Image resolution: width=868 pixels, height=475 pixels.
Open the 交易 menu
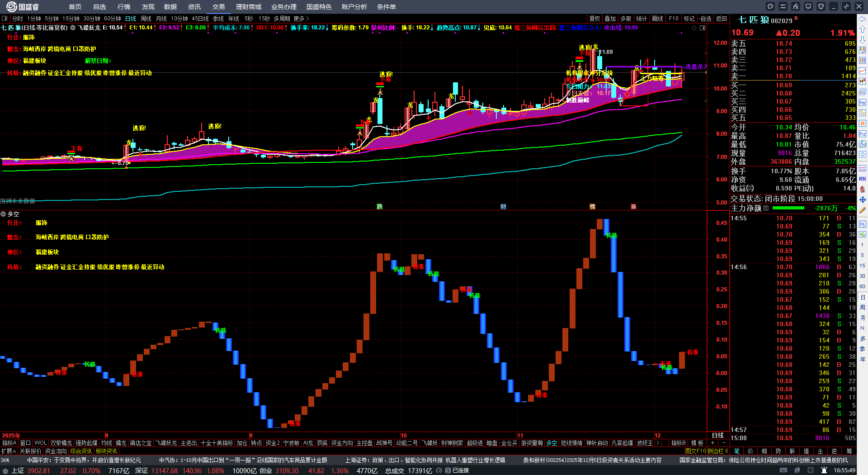click(x=219, y=7)
